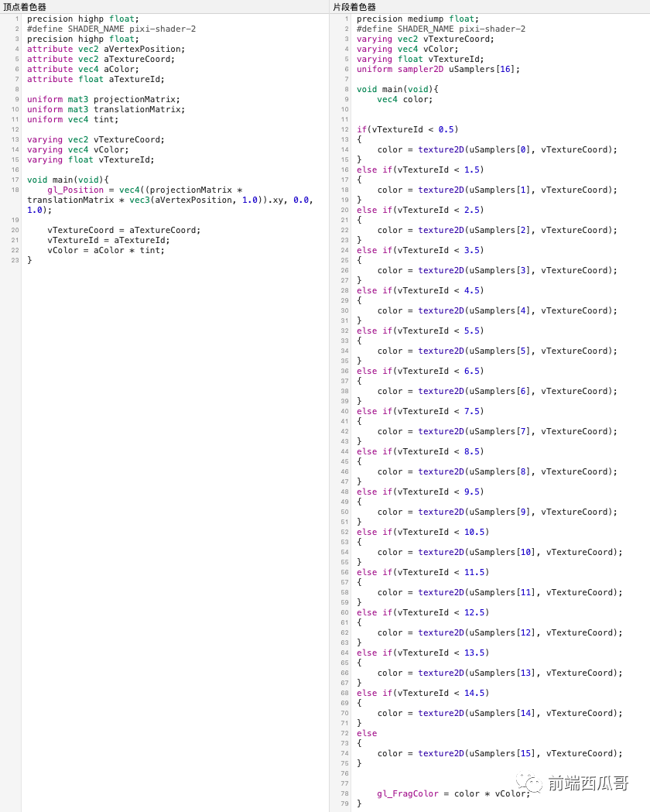Screen dimensions: 650x812
Task: Click the 'else if(vTextureId < 14.5)' line
Action: (422, 693)
